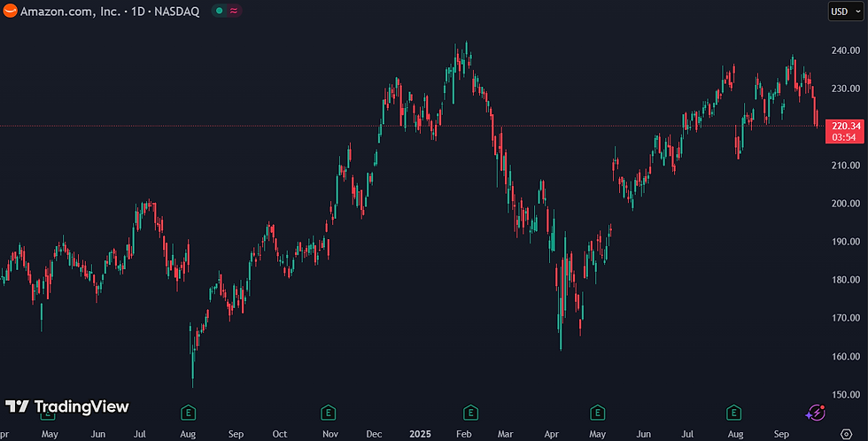Click the 2025 label on time axis
This screenshot has width=868, height=441.
[x=420, y=434]
